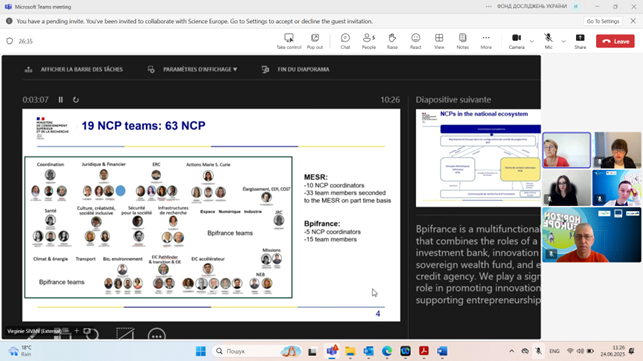Select the top-left participant video with the blue border
The image size is (643, 361).
pos(566,150)
